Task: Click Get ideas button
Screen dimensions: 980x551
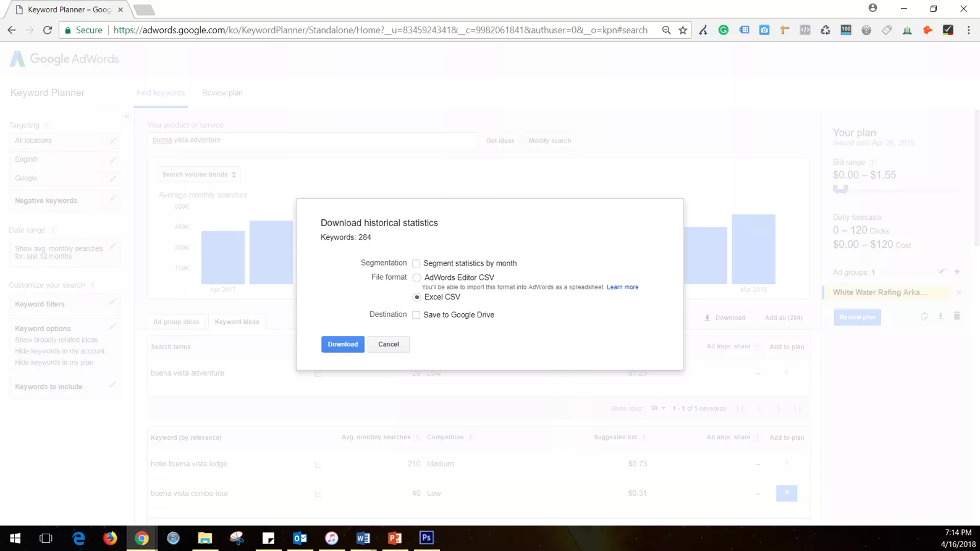Action: [x=500, y=141]
